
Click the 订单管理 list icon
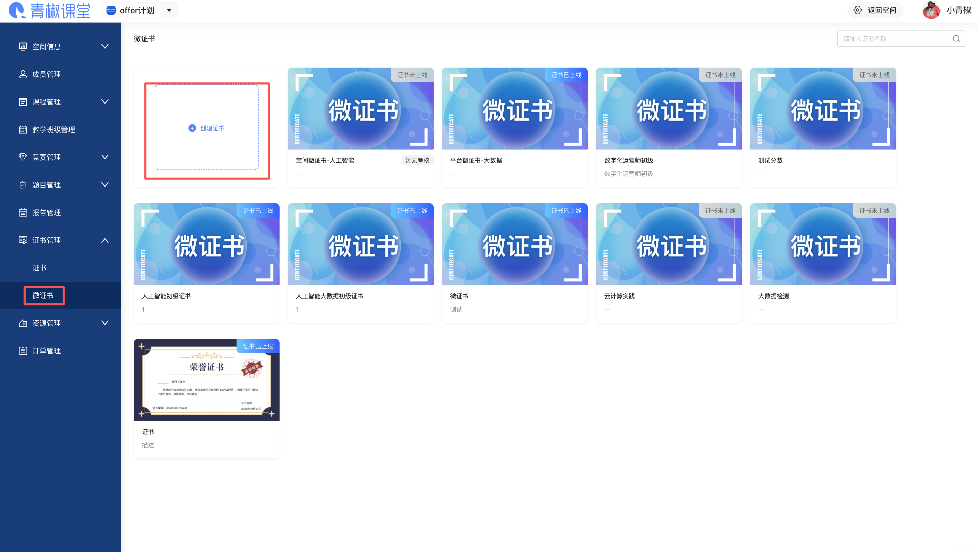pos(23,351)
